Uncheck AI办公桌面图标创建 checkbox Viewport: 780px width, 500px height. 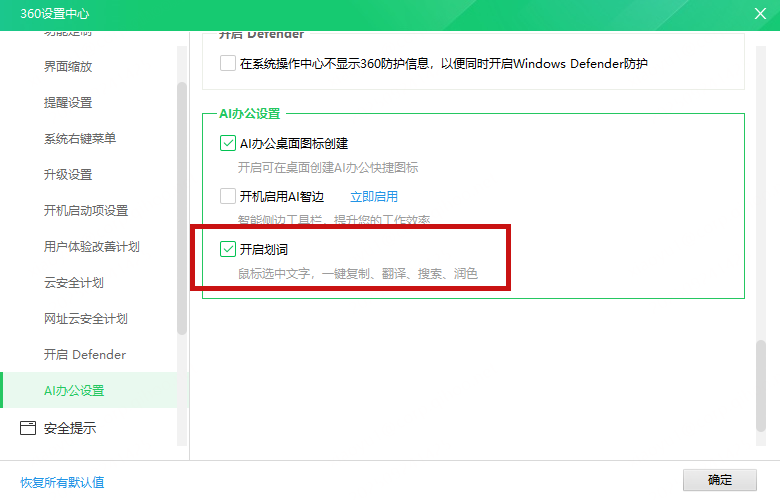tap(228, 143)
